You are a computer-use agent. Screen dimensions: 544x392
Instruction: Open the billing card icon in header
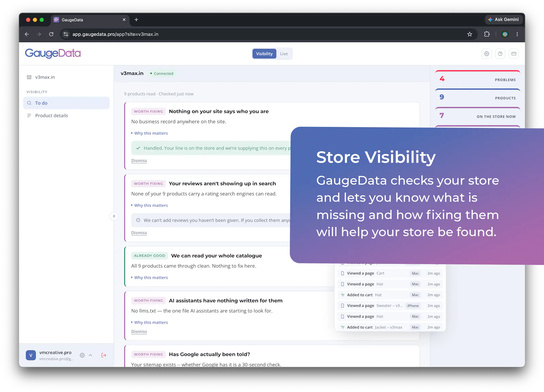pyautogui.click(x=514, y=54)
